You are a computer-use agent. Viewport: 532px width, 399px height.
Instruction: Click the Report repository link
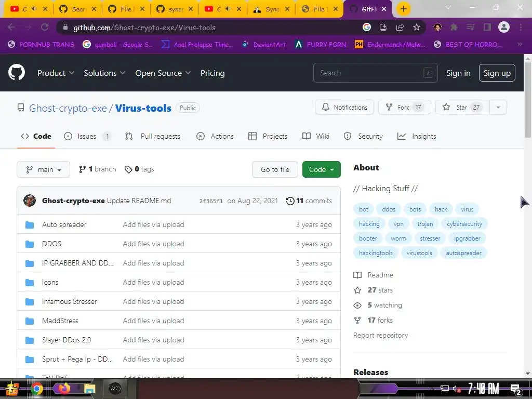coord(380,335)
